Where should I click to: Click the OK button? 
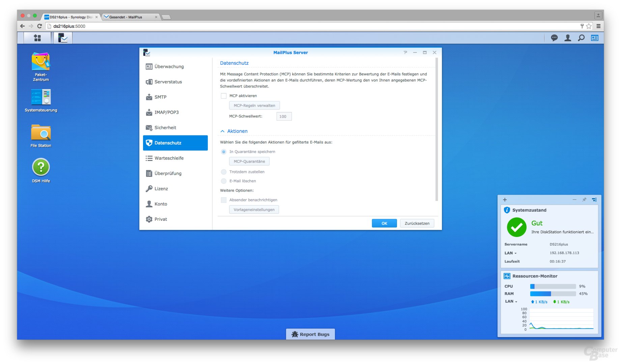pos(384,223)
